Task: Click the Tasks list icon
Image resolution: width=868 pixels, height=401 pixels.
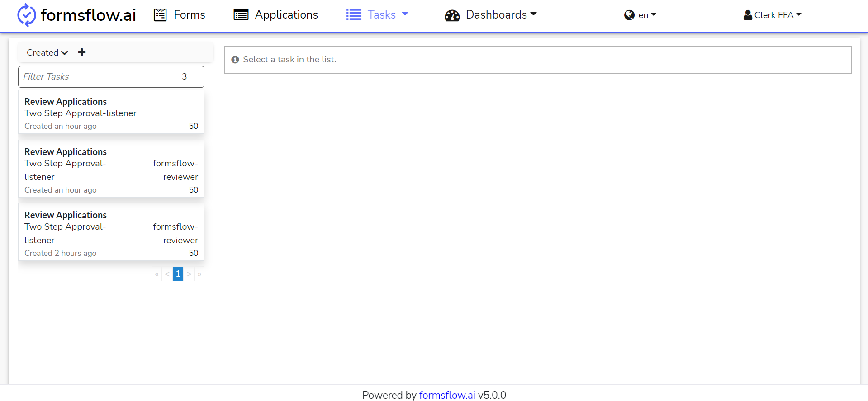Action: (x=354, y=15)
